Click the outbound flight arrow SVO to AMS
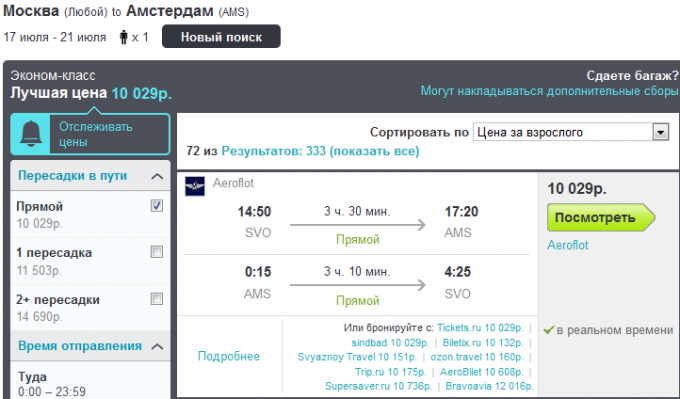This screenshot has width=680, height=399. click(x=357, y=225)
